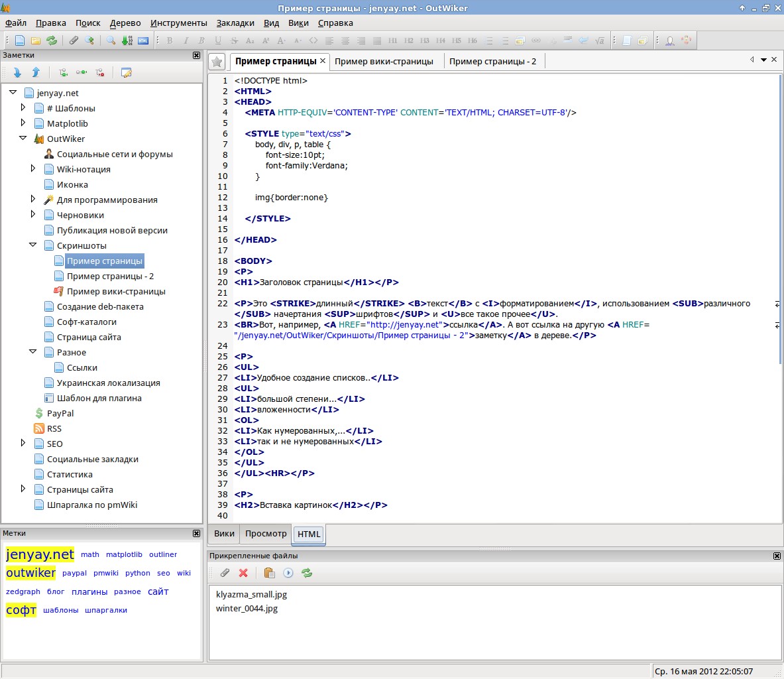Select the klyazma_small.jpg attached file
This screenshot has width=784, height=679.
pos(251,594)
